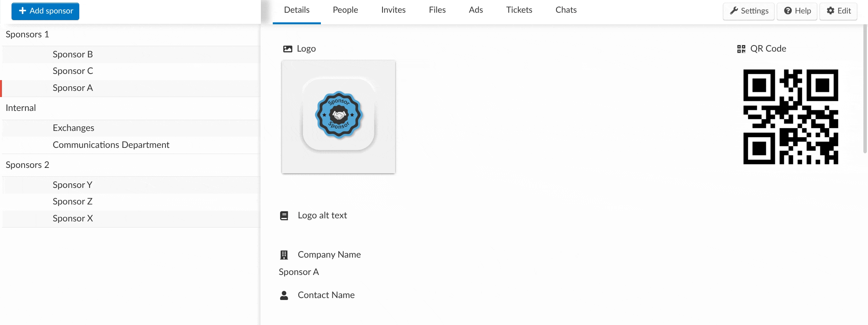Select the Ads tab
This screenshot has height=325, width=868.
476,10
